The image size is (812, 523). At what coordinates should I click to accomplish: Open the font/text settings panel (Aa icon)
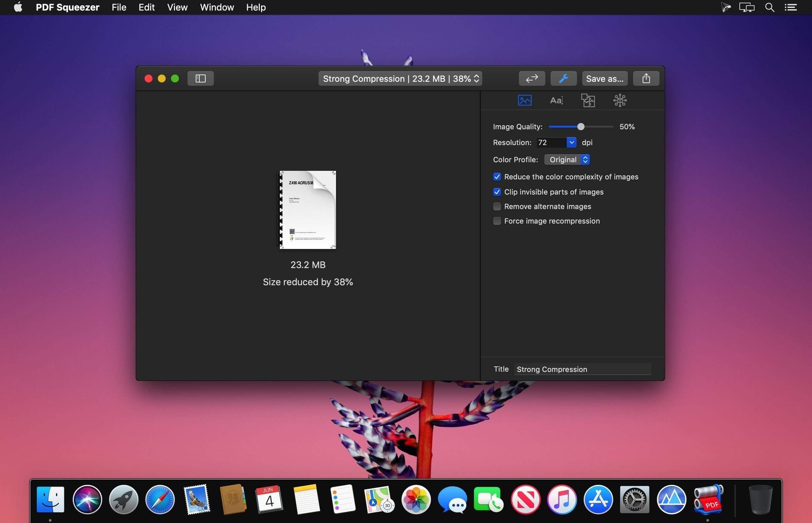click(x=557, y=100)
